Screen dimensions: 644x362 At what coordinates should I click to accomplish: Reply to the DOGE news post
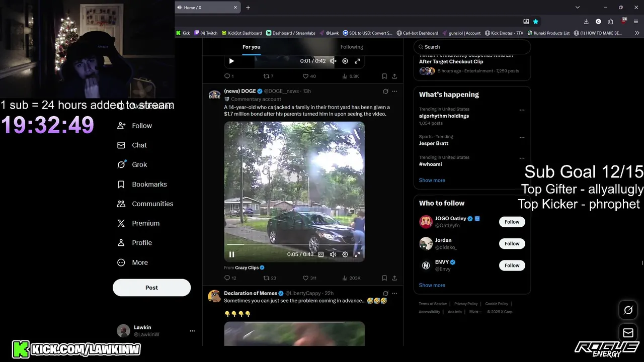click(230, 278)
